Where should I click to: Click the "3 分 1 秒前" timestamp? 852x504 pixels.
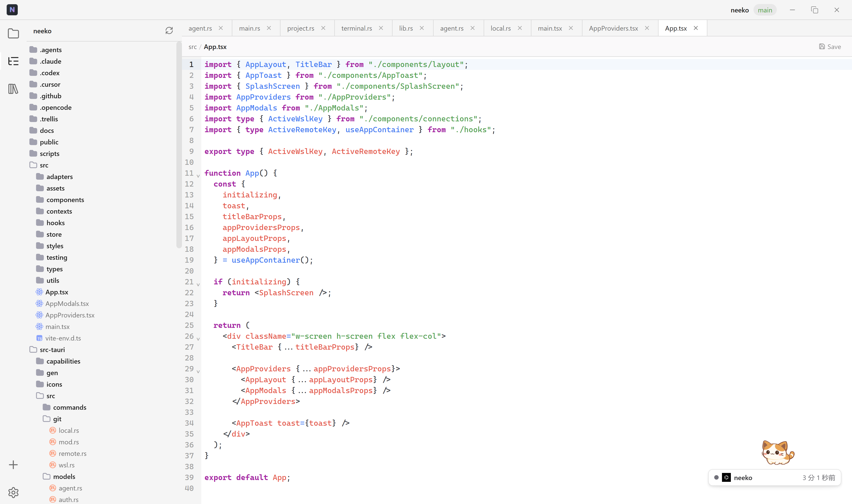coord(819,478)
